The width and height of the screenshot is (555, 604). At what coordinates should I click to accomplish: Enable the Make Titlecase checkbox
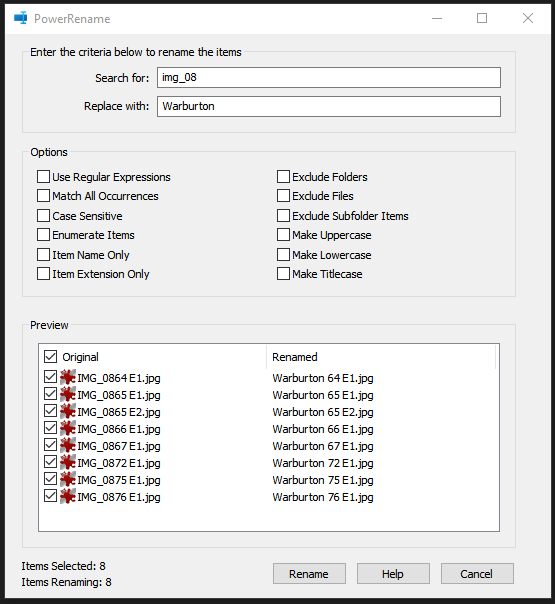(x=283, y=274)
